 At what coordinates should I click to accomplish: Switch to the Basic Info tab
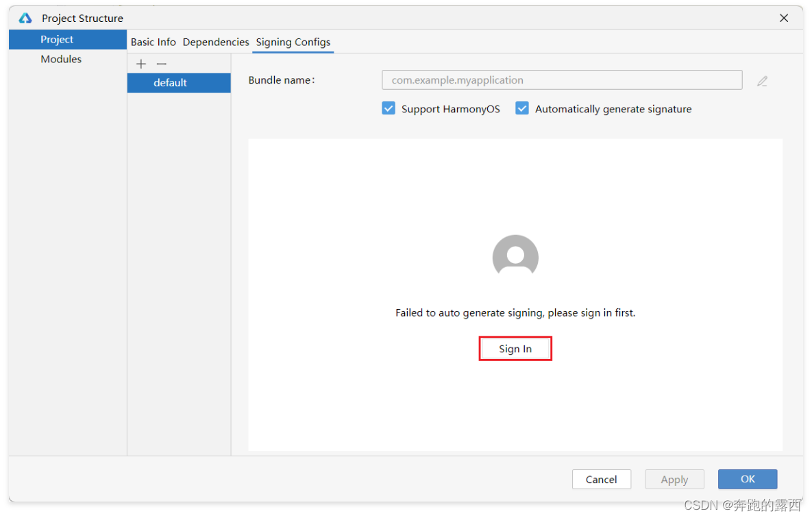point(153,42)
